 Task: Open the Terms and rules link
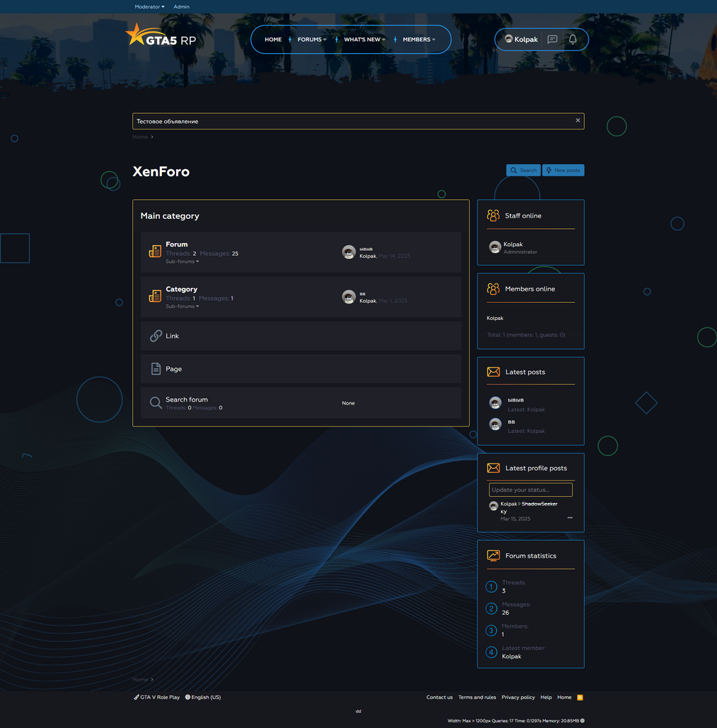[477, 697]
